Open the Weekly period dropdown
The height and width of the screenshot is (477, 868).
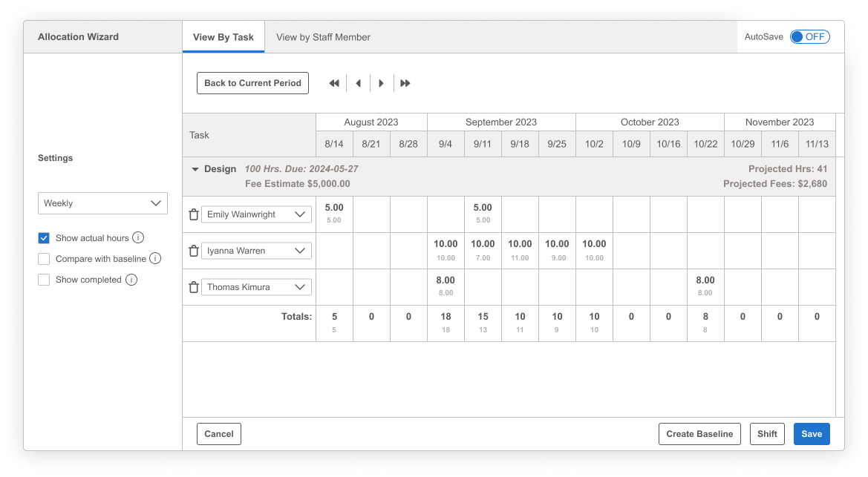(x=102, y=203)
